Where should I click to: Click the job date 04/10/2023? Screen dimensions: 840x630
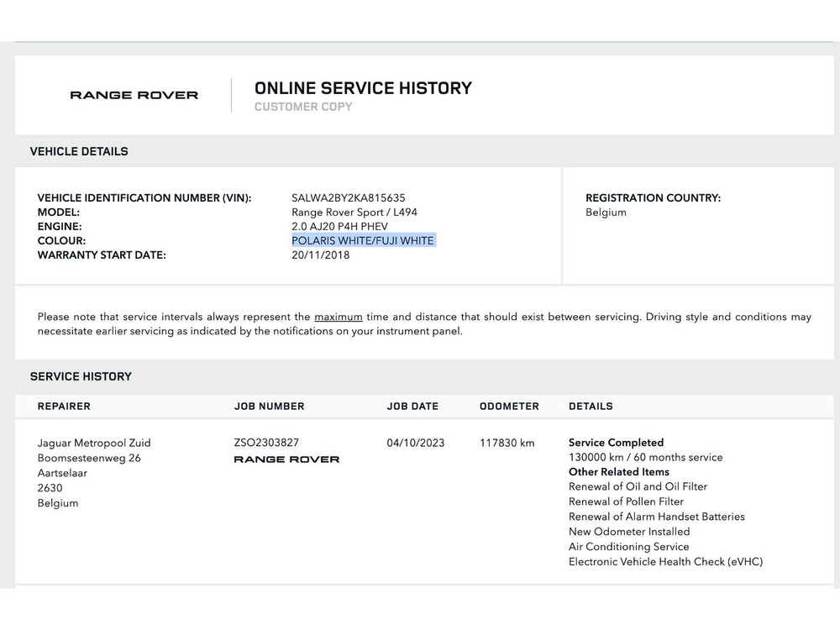[x=415, y=443]
